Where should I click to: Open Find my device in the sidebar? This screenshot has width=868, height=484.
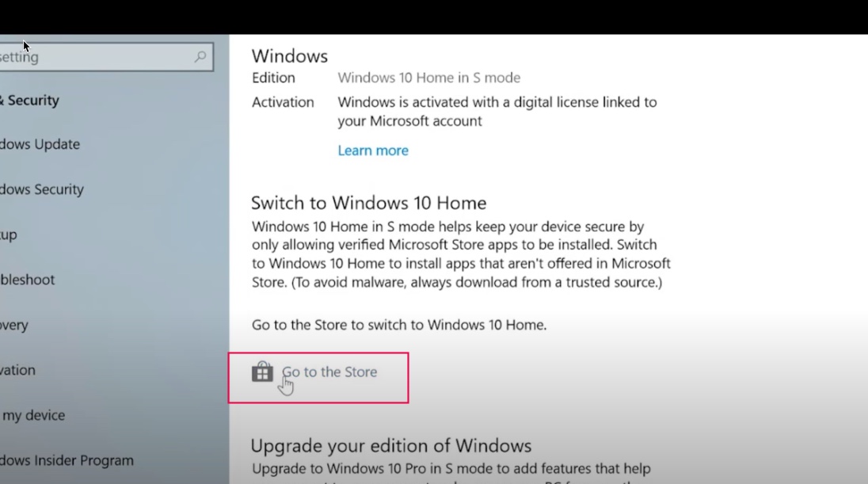pyautogui.click(x=33, y=415)
